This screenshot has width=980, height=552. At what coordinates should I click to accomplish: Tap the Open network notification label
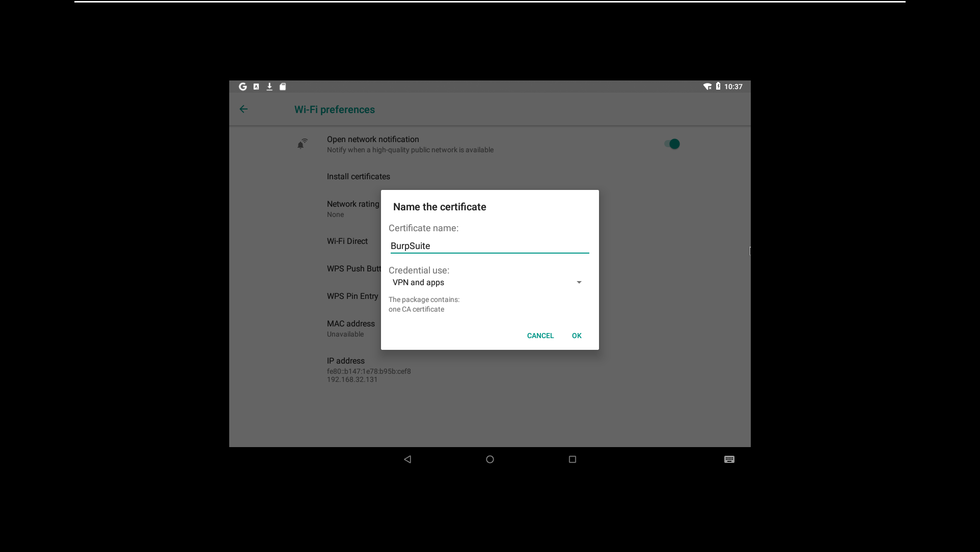[x=373, y=140]
